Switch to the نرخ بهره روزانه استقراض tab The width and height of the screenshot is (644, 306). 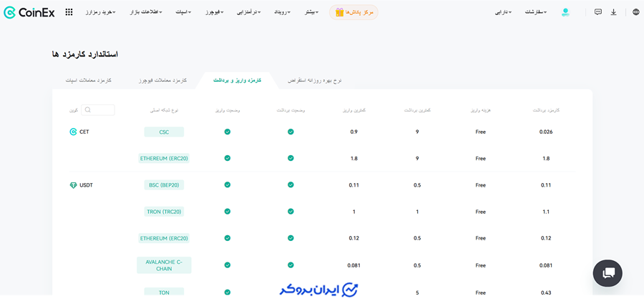[x=315, y=81]
